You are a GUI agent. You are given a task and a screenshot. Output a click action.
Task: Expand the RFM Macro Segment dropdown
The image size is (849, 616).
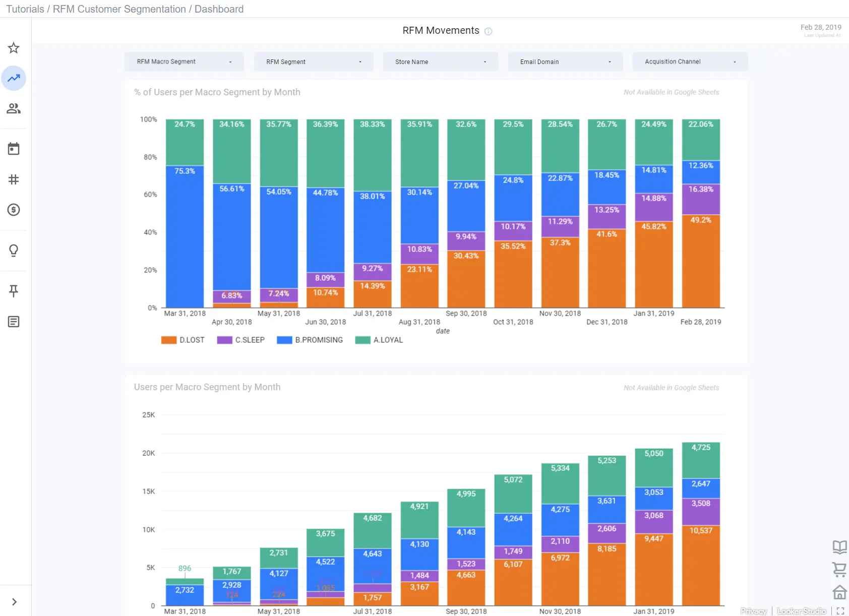[x=184, y=61]
